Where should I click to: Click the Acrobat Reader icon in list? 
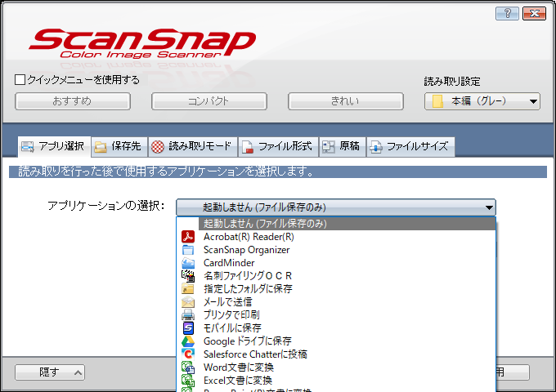188,237
